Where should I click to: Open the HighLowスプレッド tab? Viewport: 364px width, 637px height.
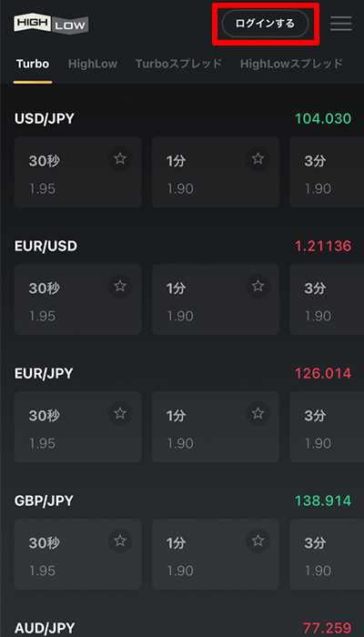point(292,64)
